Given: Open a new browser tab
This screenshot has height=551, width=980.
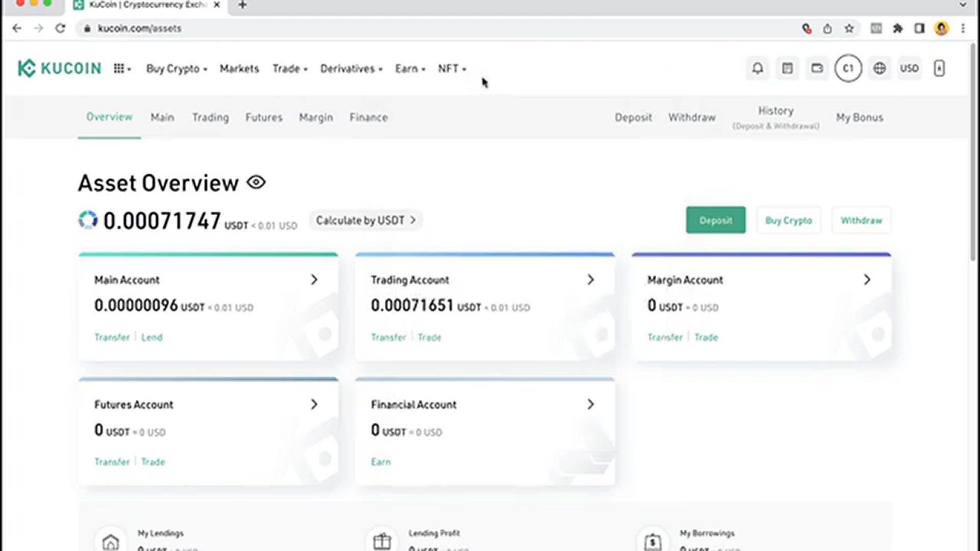Looking at the screenshot, I should [242, 5].
